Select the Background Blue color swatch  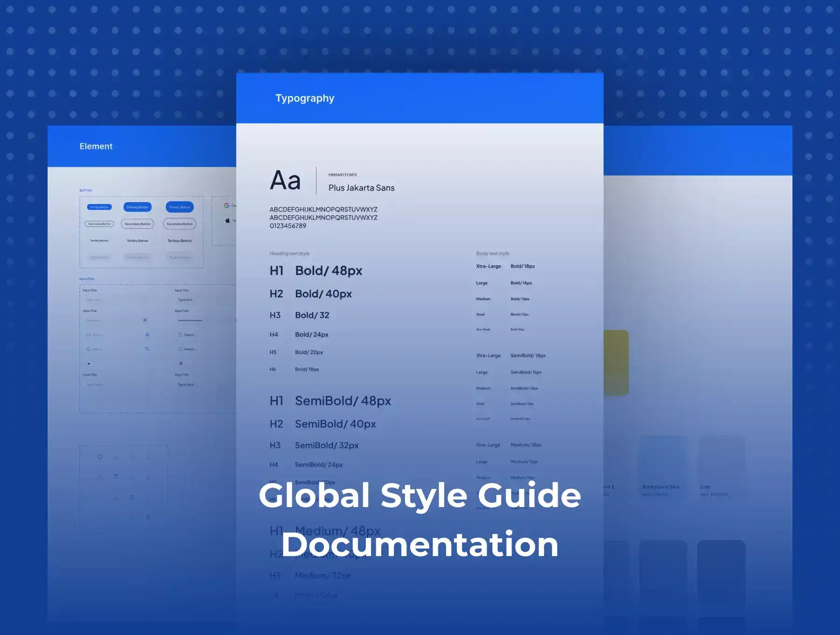(x=662, y=460)
